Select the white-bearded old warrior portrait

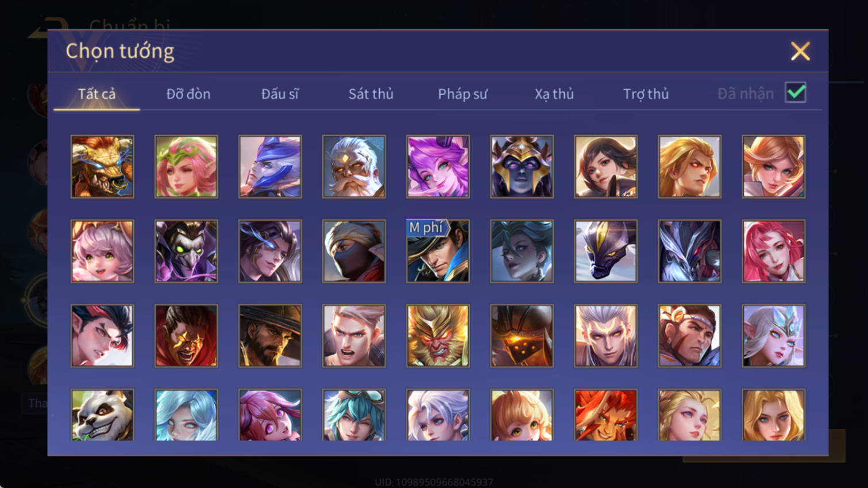(354, 167)
